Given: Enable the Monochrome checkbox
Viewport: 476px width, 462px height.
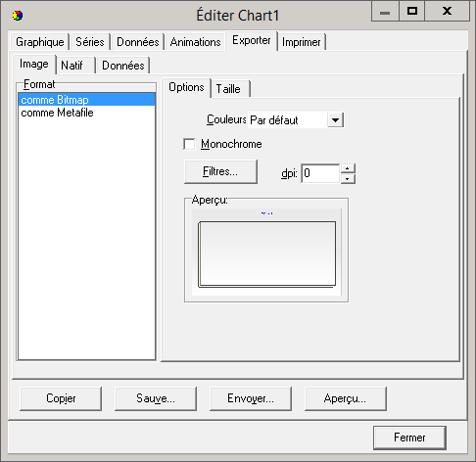Looking at the screenshot, I should (189, 144).
